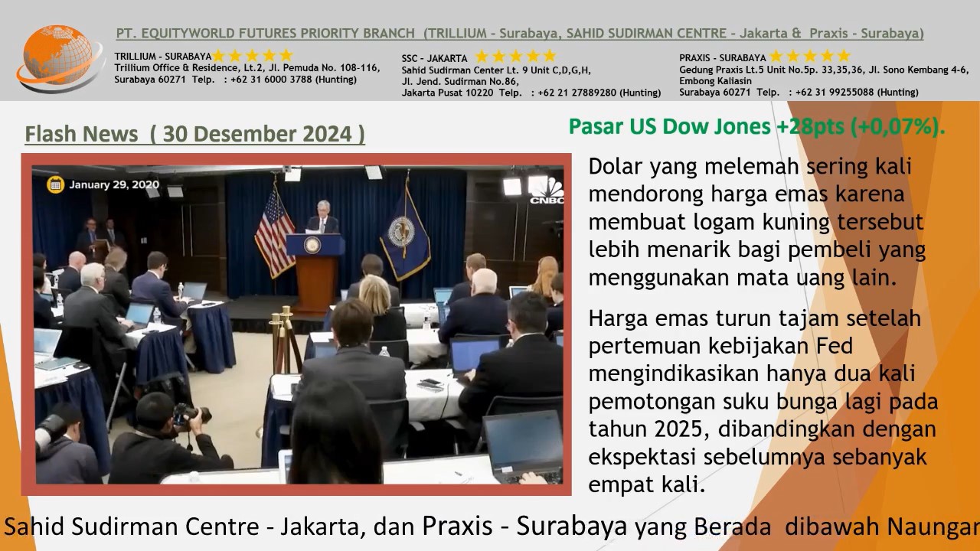Click the scrolling ticker text at the bottom
The image size is (980, 551).
[490, 527]
